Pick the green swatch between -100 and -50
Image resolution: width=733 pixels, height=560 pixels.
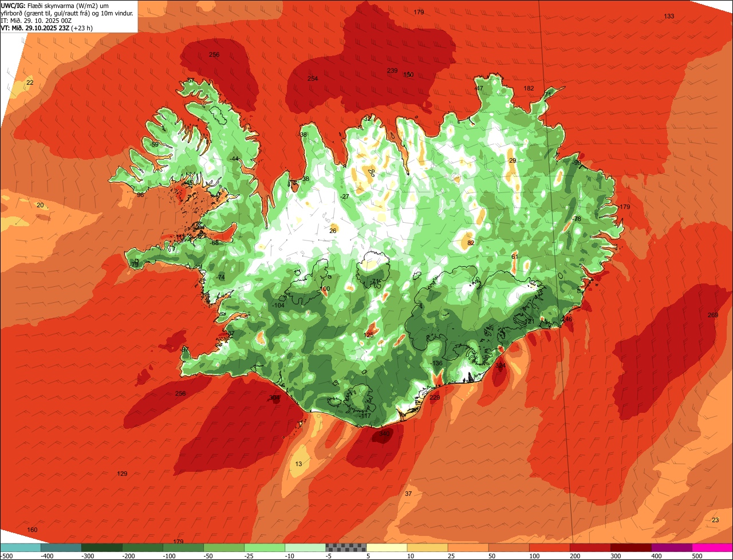(x=183, y=547)
